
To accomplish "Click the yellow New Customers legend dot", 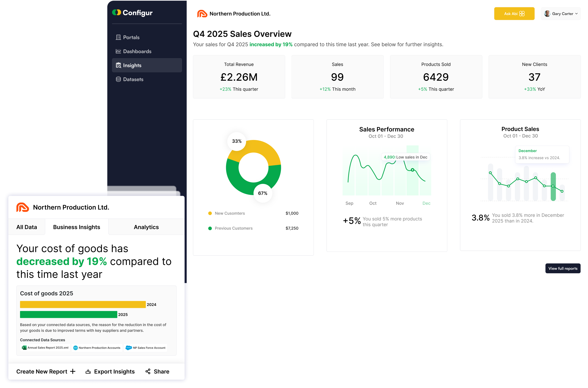I will click(x=210, y=213).
